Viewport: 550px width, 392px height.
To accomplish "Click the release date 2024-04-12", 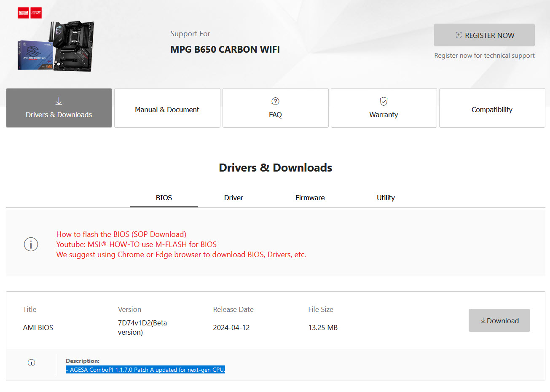I will (231, 328).
